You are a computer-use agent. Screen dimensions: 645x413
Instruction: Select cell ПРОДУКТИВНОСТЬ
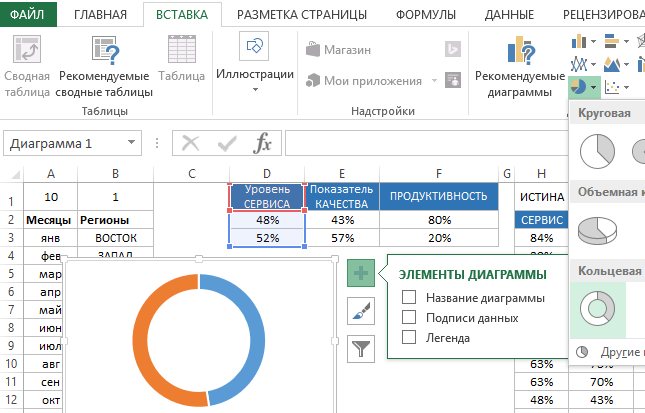click(439, 197)
